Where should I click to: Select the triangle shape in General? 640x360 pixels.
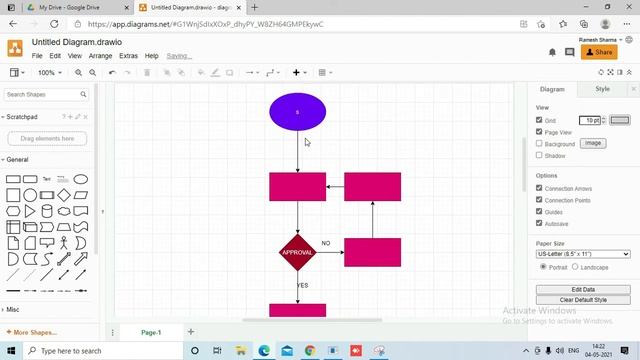tap(30, 211)
